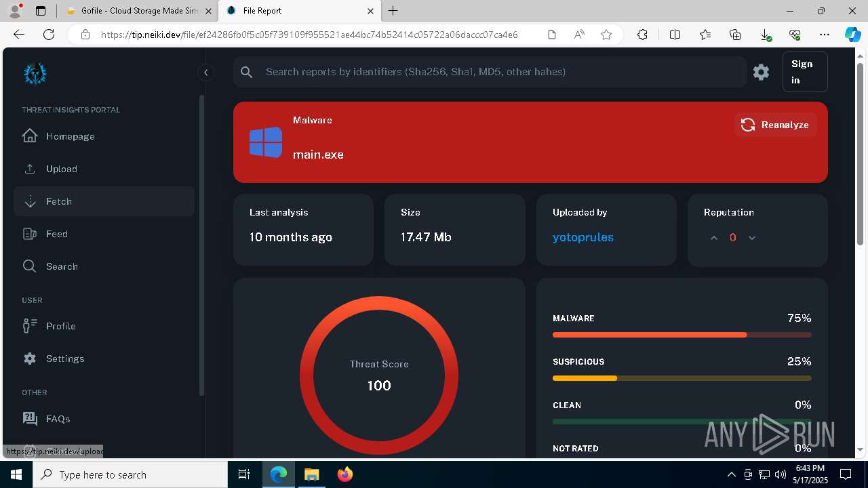Close the File Report tab
The image size is (868, 488).
pos(371,11)
